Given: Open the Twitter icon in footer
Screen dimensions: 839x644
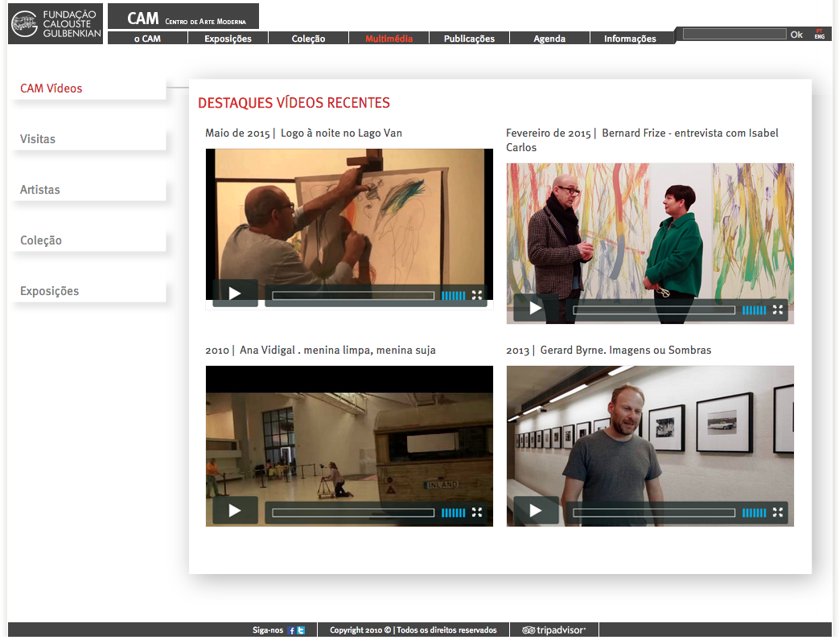Looking at the screenshot, I should [301, 631].
